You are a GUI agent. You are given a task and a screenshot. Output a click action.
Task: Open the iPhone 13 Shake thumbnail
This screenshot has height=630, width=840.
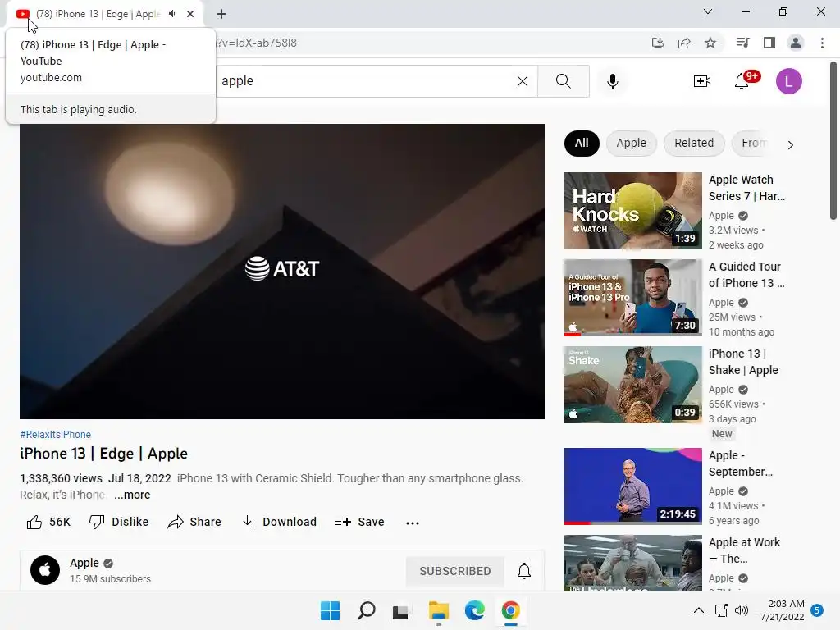[x=632, y=385]
